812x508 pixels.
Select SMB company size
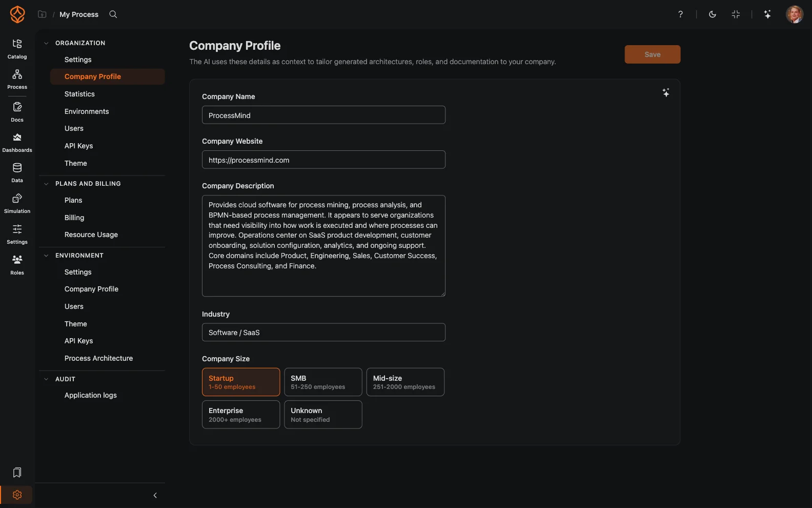pos(323,382)
